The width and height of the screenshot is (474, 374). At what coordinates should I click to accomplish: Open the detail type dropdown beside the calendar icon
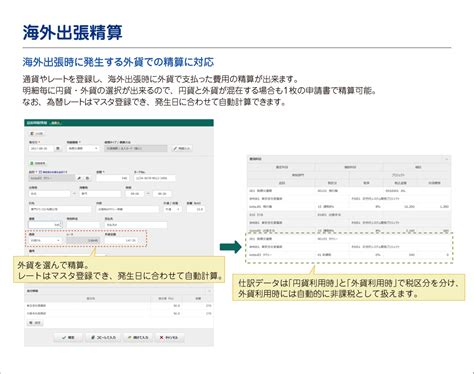(x=83, y=148)
